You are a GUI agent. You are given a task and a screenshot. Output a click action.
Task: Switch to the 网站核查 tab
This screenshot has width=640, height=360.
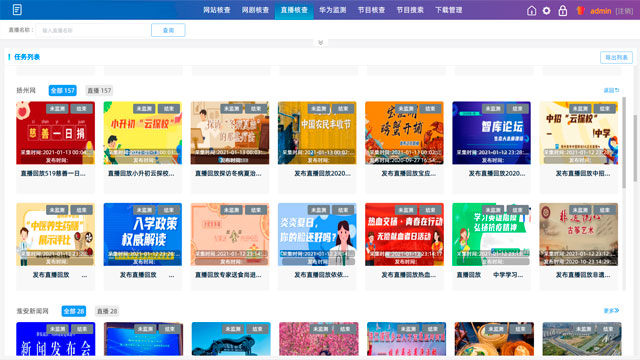click(217, 10)
